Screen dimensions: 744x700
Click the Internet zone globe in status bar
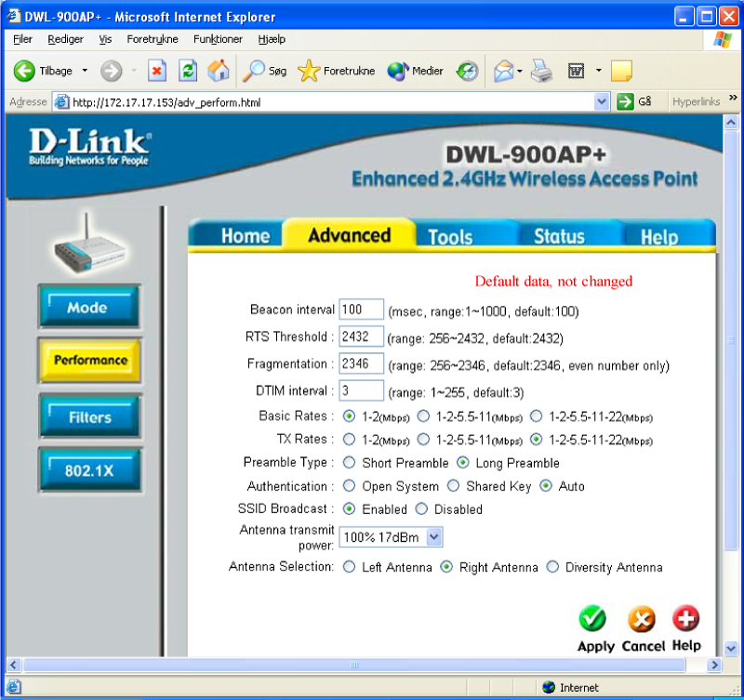(x=549, y=687)
